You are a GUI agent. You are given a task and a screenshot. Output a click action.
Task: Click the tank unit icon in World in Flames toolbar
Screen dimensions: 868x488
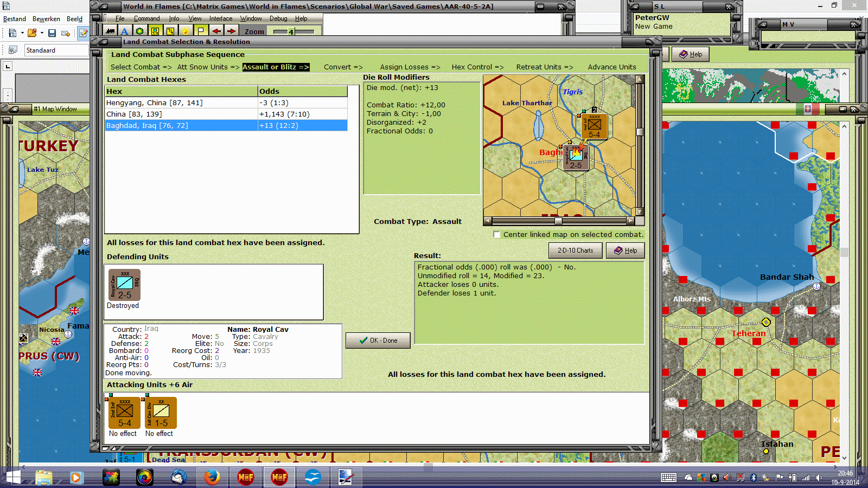click(110, 31)
